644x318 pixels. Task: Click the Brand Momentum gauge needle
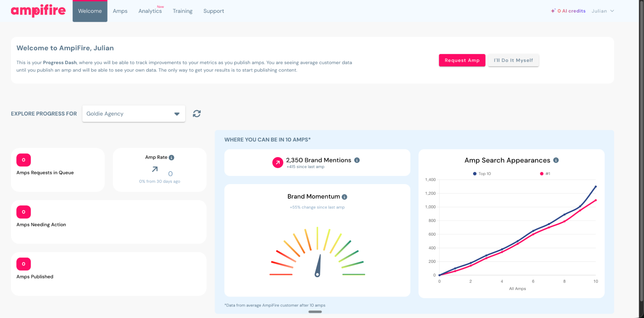click(x=318, y=266)
